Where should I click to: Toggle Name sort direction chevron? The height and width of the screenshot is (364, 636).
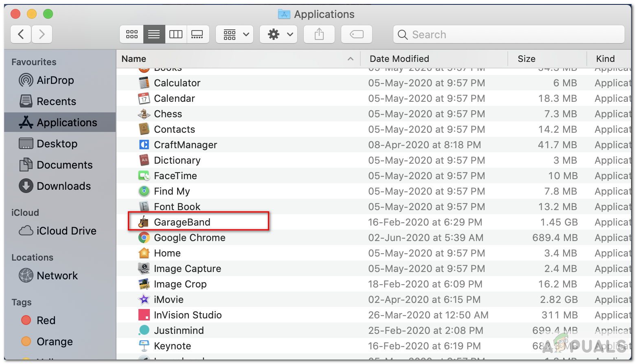tap(351, 59)
